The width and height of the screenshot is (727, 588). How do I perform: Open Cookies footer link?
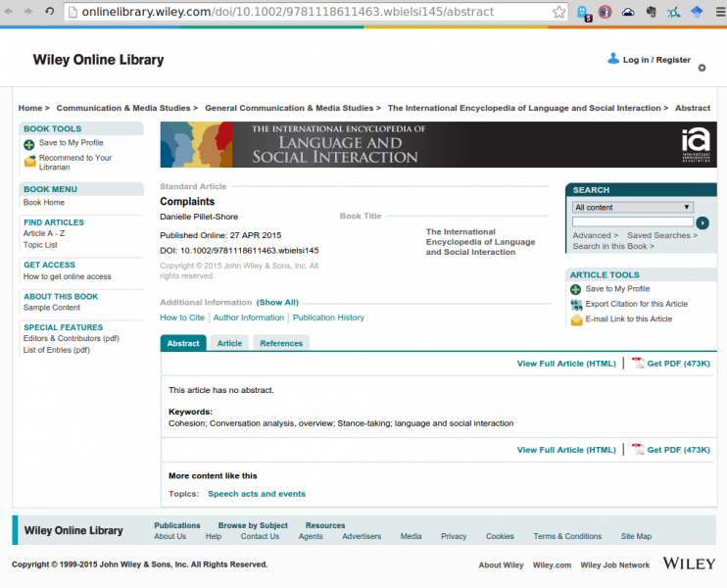(x=500, y=536)
